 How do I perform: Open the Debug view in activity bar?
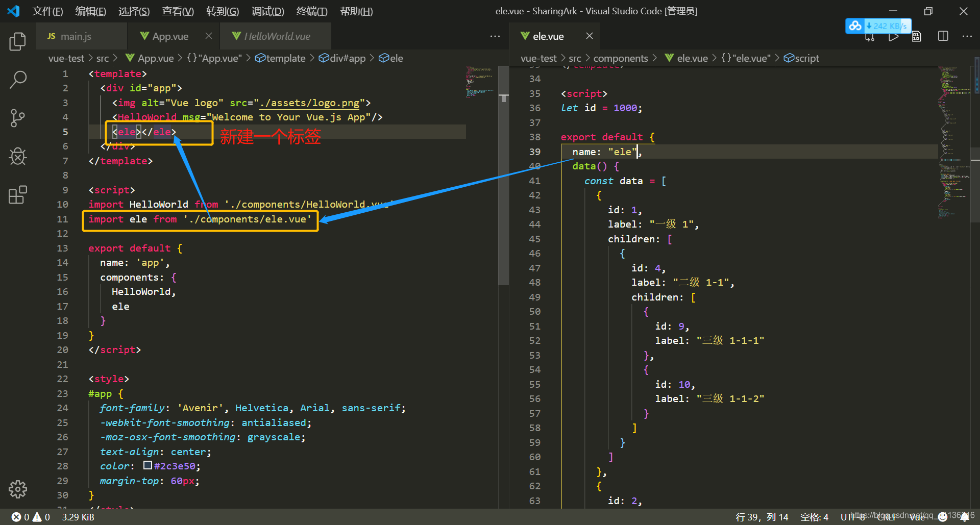(18, 156)
